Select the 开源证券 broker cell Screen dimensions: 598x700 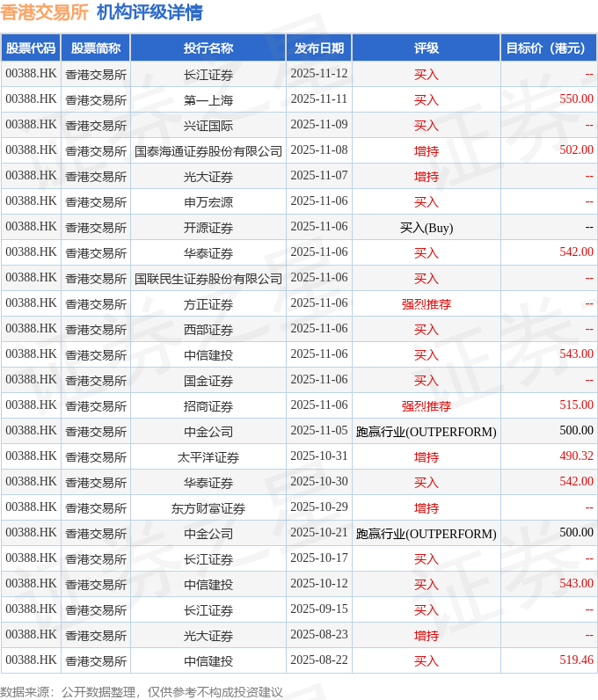(208, 228)
